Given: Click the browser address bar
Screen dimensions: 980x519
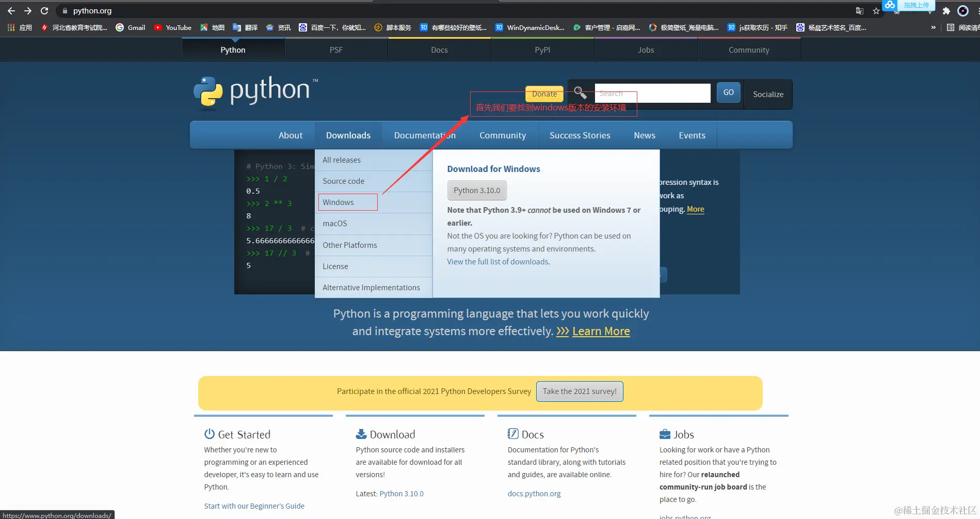Looking at the screenshot, I should [454, 11].
